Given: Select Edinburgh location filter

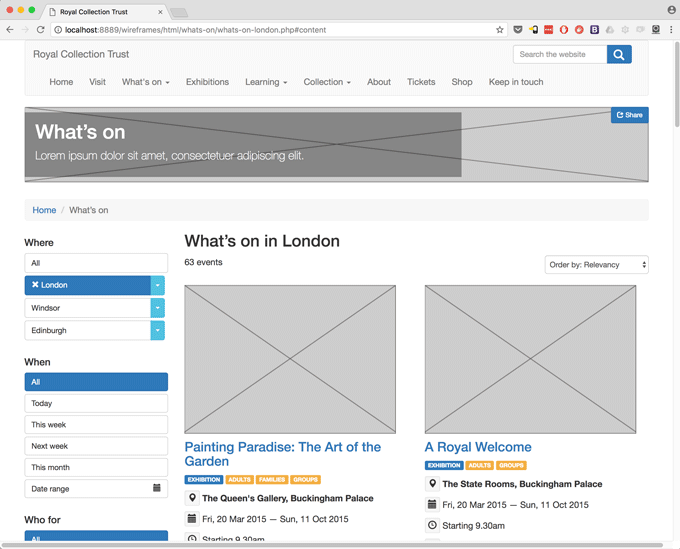Looking at the screenshot, I should click(x=88, y=330).
